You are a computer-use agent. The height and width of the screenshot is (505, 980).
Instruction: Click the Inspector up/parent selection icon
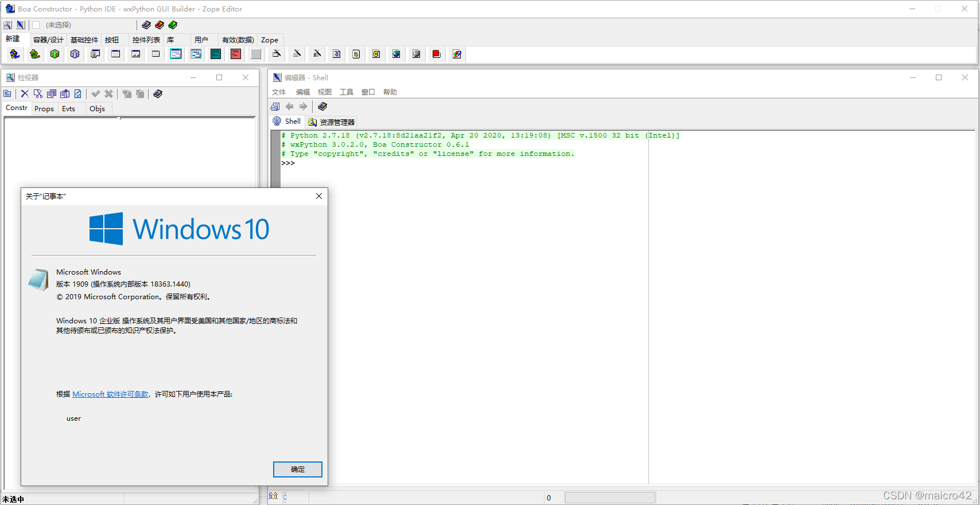coord(7,93)
